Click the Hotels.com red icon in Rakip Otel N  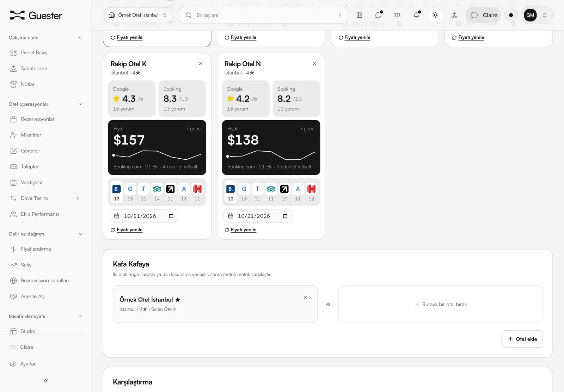(311, 189)
